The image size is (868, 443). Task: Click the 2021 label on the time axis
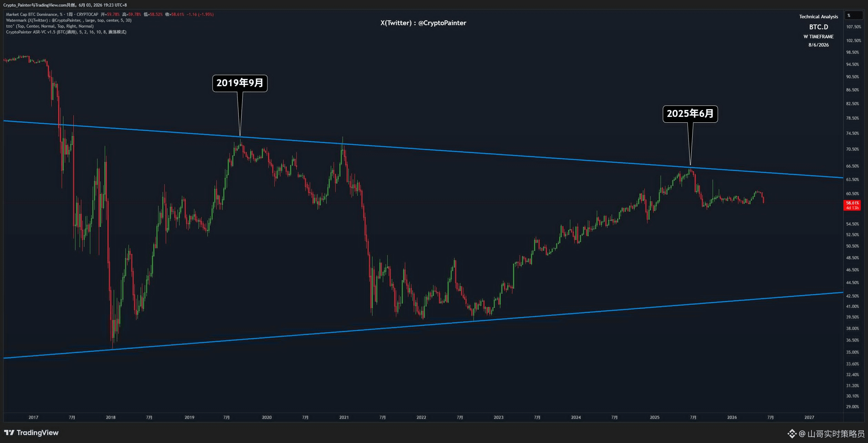click(344, 417)
